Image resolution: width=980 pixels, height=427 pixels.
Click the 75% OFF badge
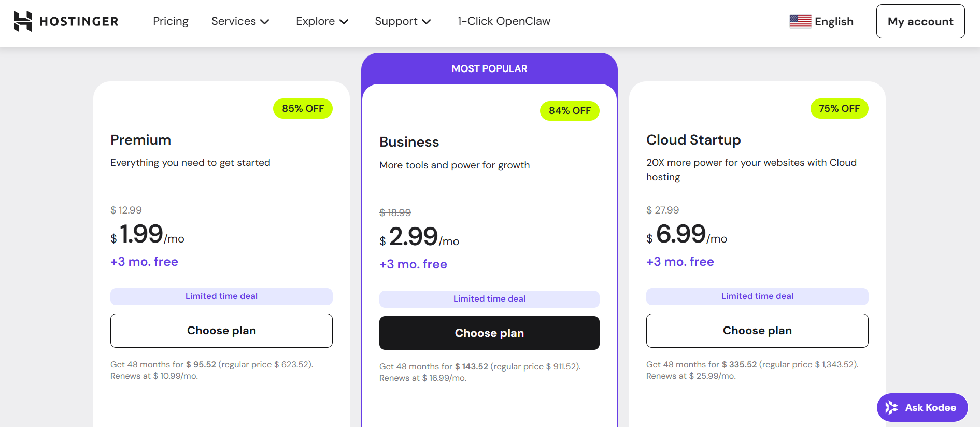(x=839, y=109)
